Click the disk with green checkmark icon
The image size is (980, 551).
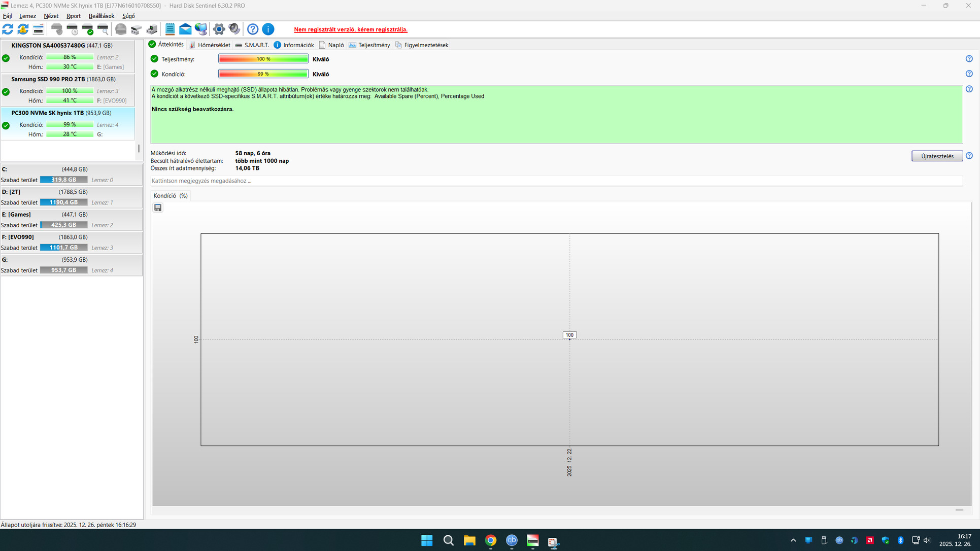tap(88, 29)
